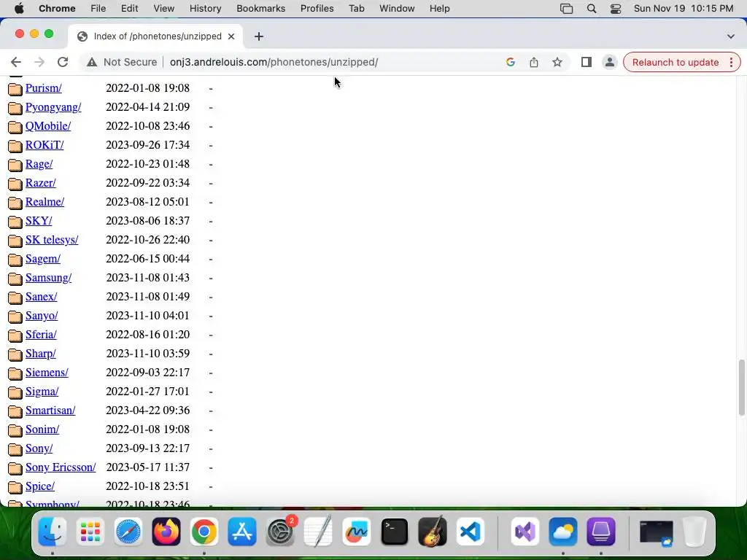Open the Bookmarks menu
Image resolution: width=747 pixels, height=560 pixels.
pyautogui.click(x=260, y=9)
